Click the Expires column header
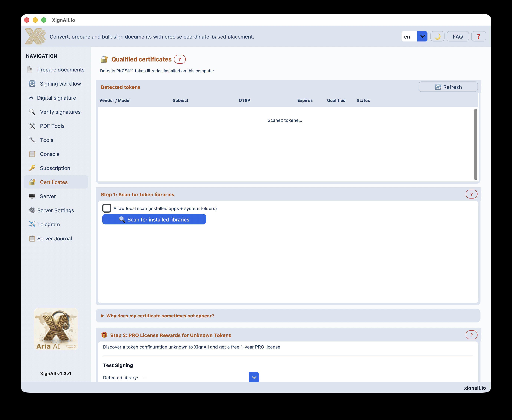Viewport: 512px width, 420px height. pyautogui.click(x=305, y=100)
